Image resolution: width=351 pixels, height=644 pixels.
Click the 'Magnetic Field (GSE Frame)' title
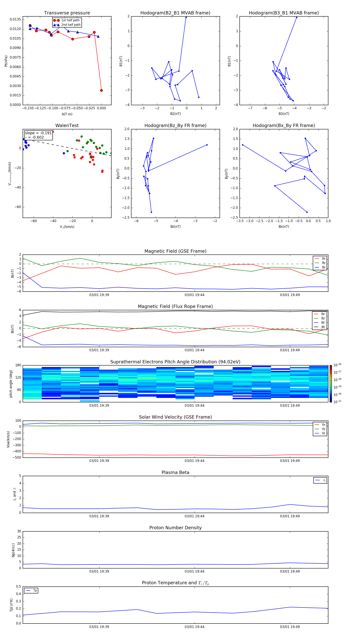(175, 251)
